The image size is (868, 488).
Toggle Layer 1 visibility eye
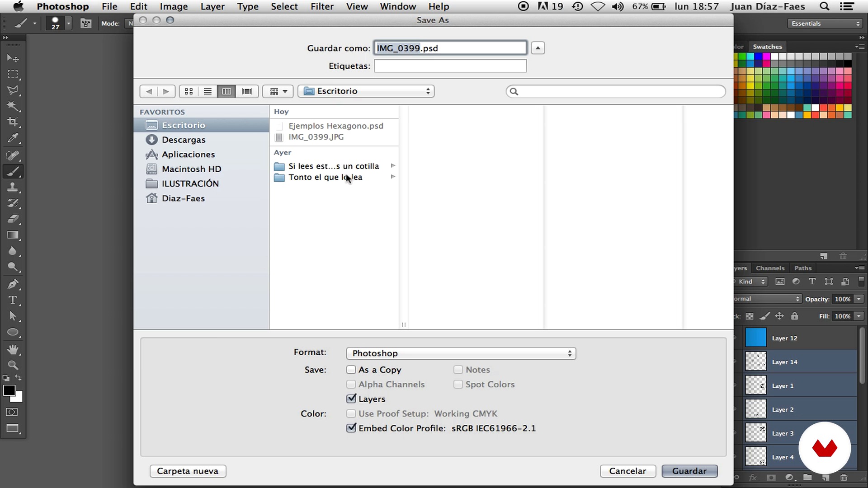tap(736, 386)
